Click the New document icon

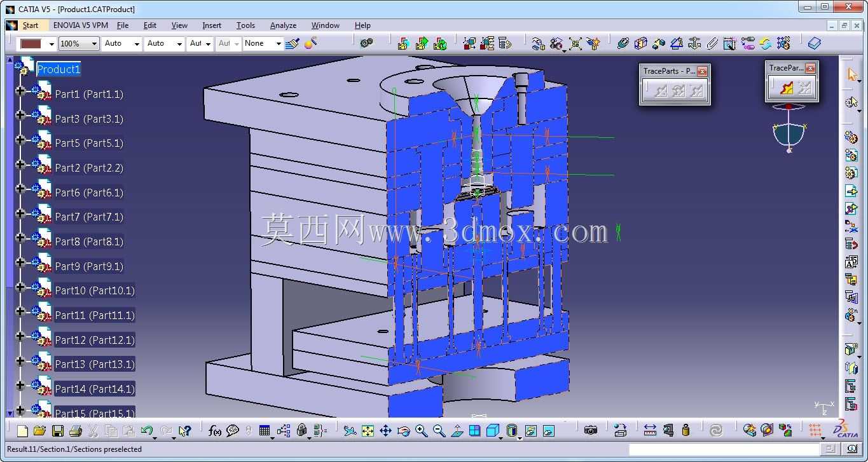22,431
